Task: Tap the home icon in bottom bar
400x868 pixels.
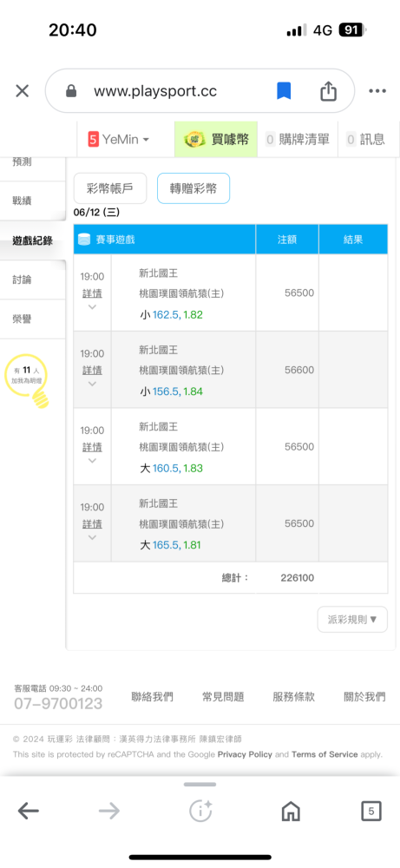Action: coord(291,812)
